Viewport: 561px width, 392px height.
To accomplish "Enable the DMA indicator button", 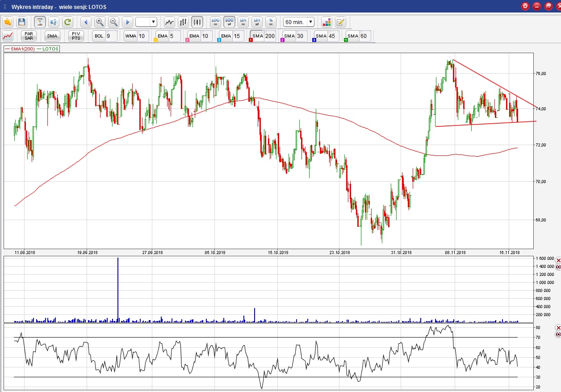I will point(52,36).
